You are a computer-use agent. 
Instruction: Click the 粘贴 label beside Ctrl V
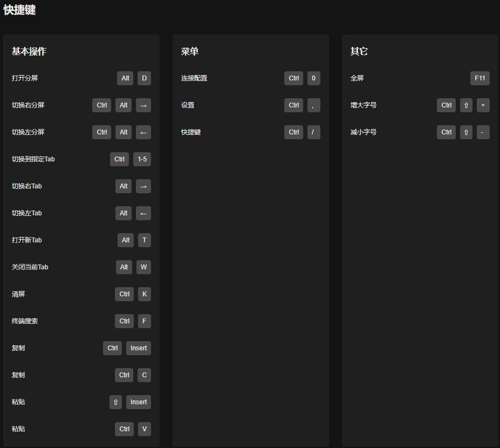18,429
